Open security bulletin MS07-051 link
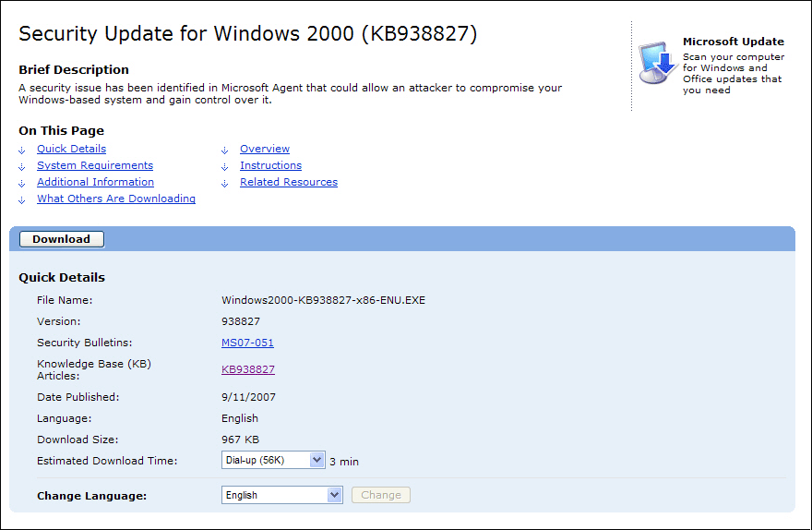Viewport: 812px width, 530px height. (247, 343)
